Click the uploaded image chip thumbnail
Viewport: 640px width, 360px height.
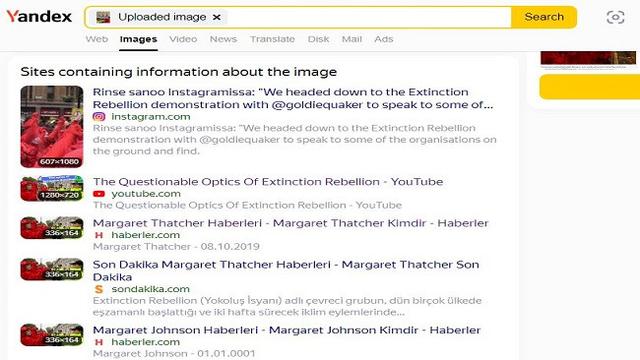(x=103, y=17)
